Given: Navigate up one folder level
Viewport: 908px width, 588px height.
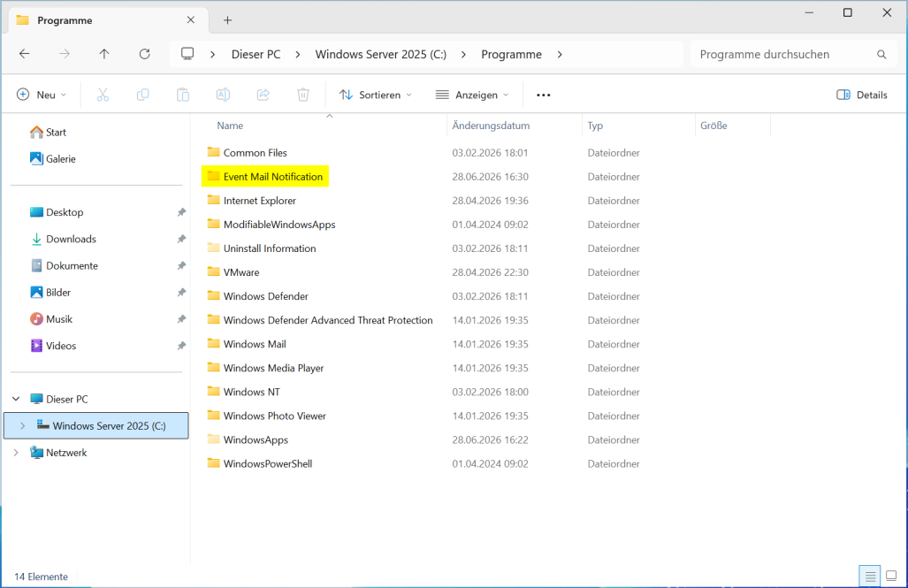Looking at the screenshot, I should pos(104,54).
